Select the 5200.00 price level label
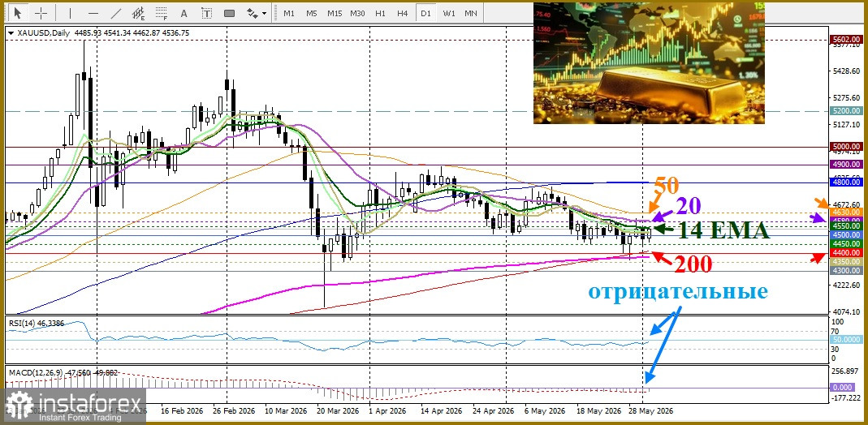Image resolution: width=868 pixels, height=425 pixels. coord(847,111)
